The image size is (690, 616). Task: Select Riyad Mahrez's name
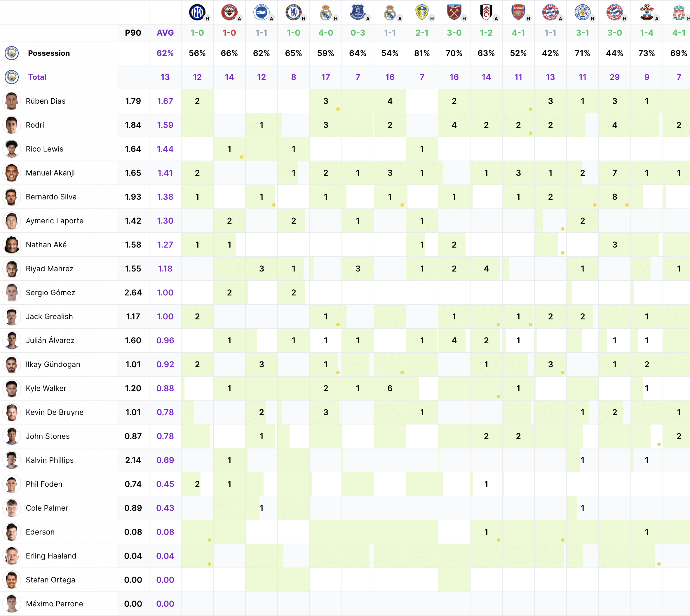click(49, 269)
